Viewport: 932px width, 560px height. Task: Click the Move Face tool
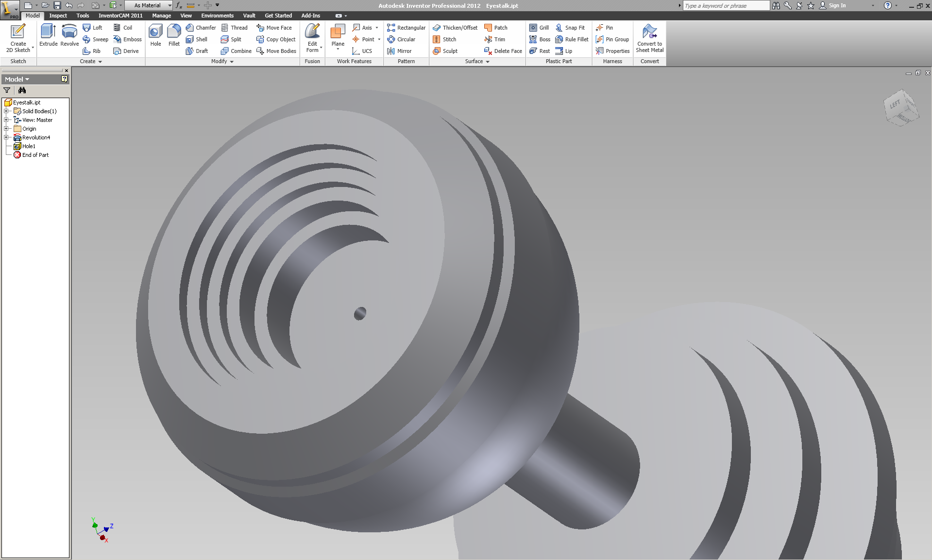click(274, 28)
